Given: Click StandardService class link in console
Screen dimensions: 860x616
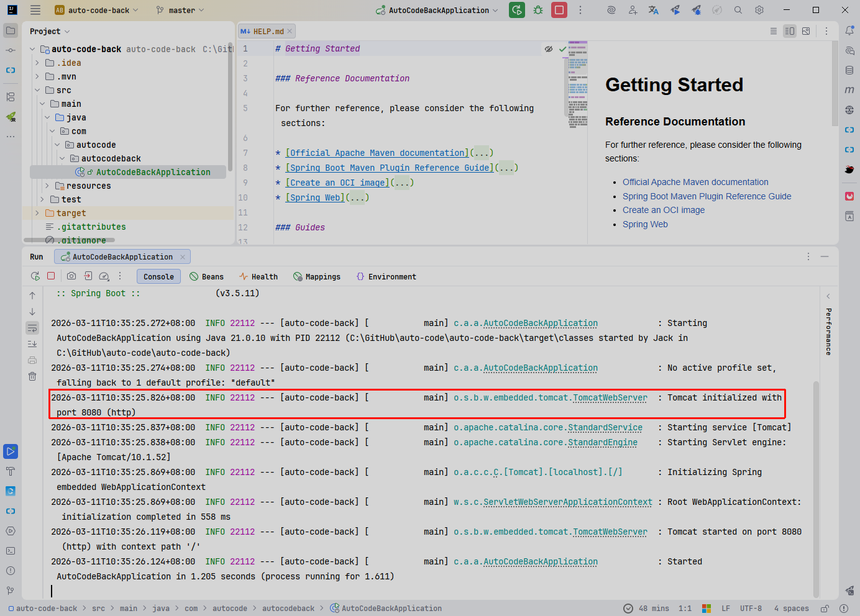Looking at the screenshot, I should click(x=605, y=427).
